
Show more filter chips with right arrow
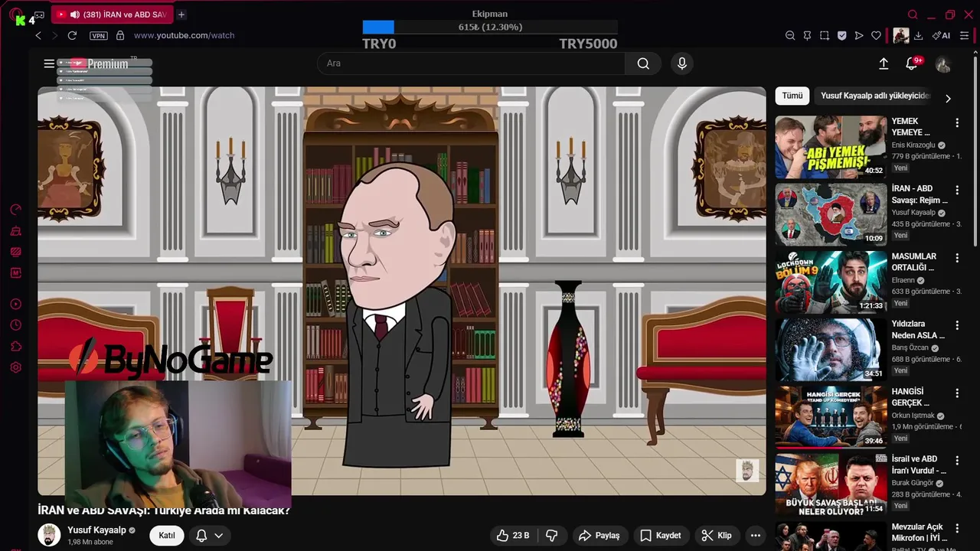(948, 98)
